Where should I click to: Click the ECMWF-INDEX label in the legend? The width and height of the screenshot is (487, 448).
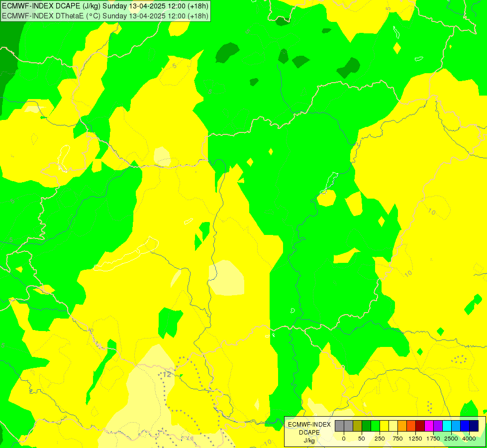[x=309, y=425]
